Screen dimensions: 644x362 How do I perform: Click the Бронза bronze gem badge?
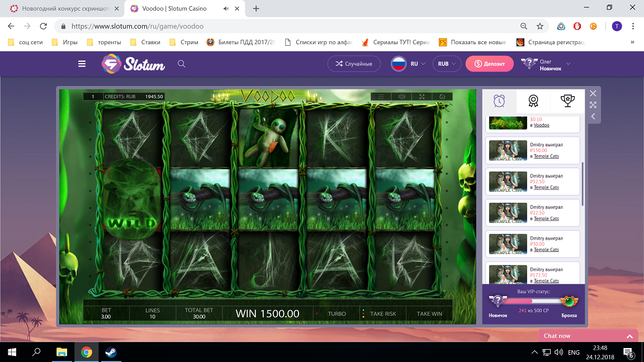pos(569,302)
